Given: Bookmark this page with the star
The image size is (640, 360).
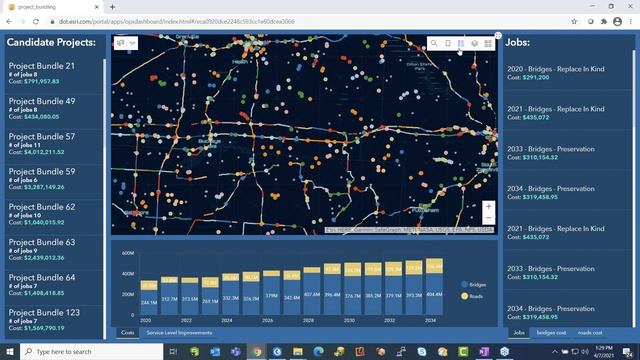Looking at the screenshot, I should click(574, 22).
